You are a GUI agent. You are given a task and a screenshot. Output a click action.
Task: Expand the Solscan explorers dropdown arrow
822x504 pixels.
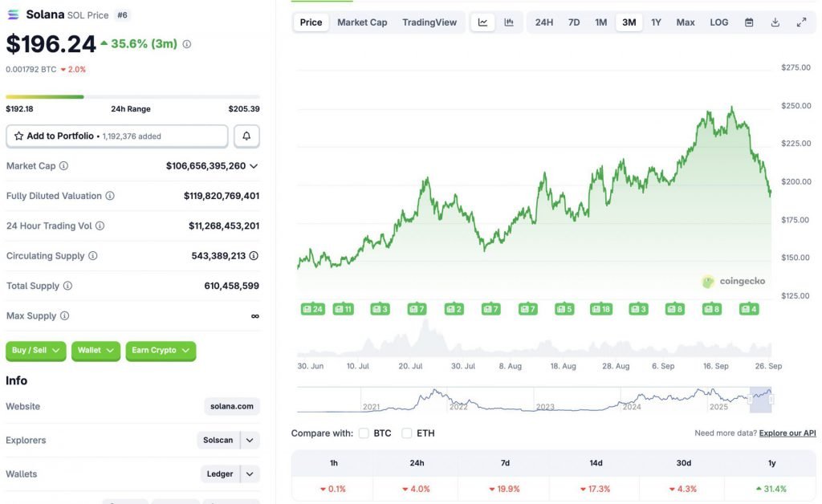point(250,441)
